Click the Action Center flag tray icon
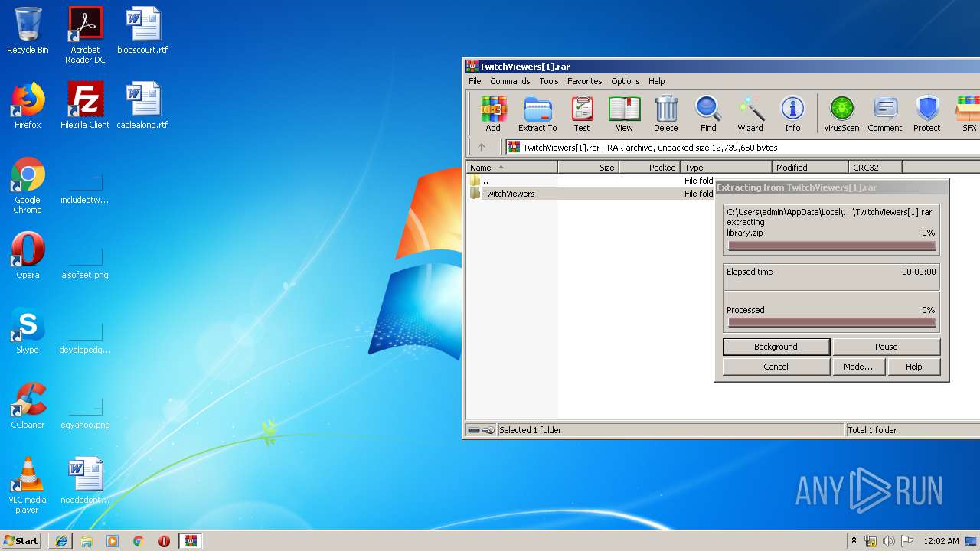Viewport: 980px width, 551px height. pos(906,541)
